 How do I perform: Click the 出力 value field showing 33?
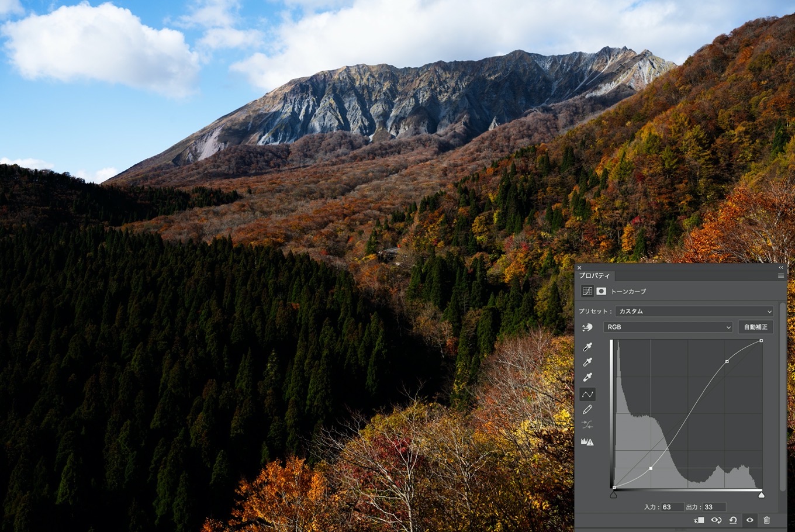(x=714, y=507)
